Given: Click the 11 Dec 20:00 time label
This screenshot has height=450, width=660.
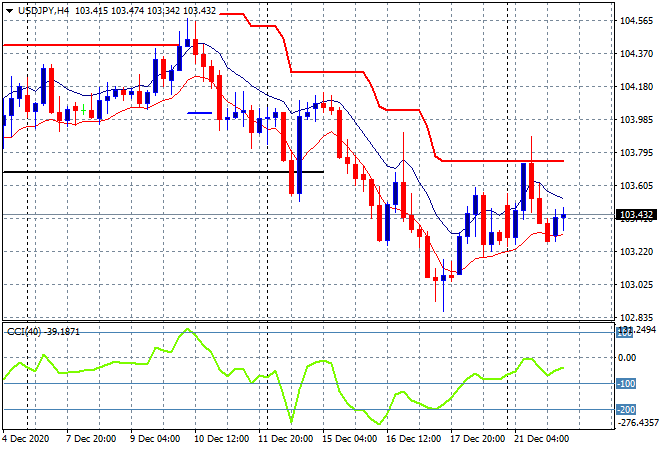Looking at the screenshot, I should 285,439.
